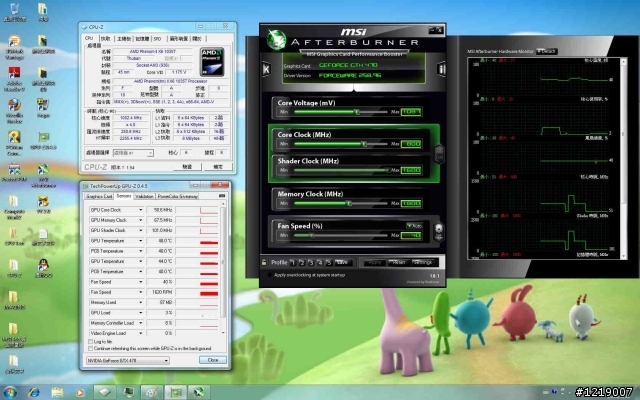Expand the GPU Shader Clock sensor dropdown
640x400 pixels.
pos(141,230)
